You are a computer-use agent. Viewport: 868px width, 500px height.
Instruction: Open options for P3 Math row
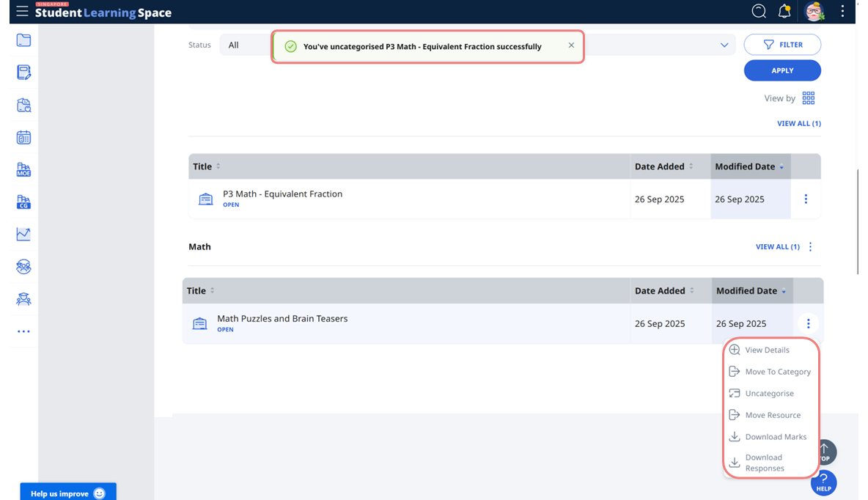[x=806, y=199]
